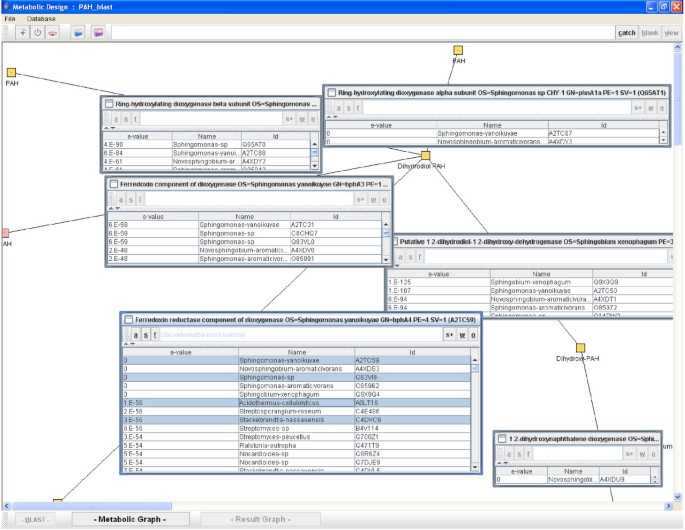
Task: Select the Dihydroxy-PAH node
Action: [580, 348]
